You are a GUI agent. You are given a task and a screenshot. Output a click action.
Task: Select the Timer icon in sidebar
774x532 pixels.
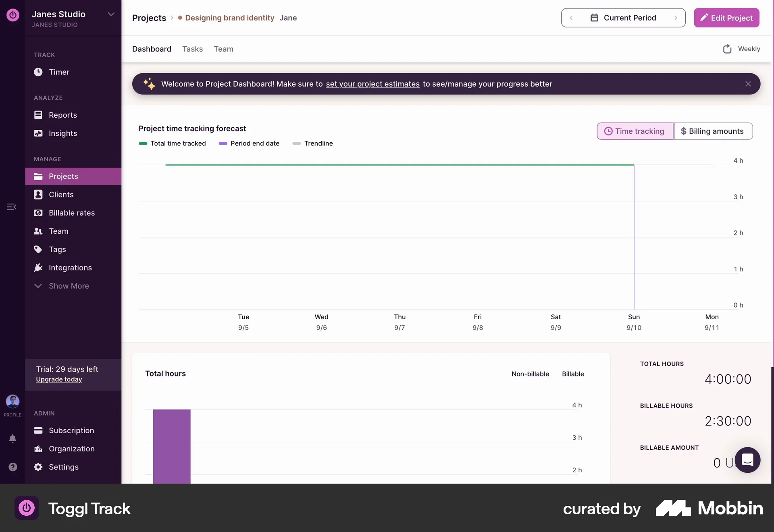click(38, 72)
